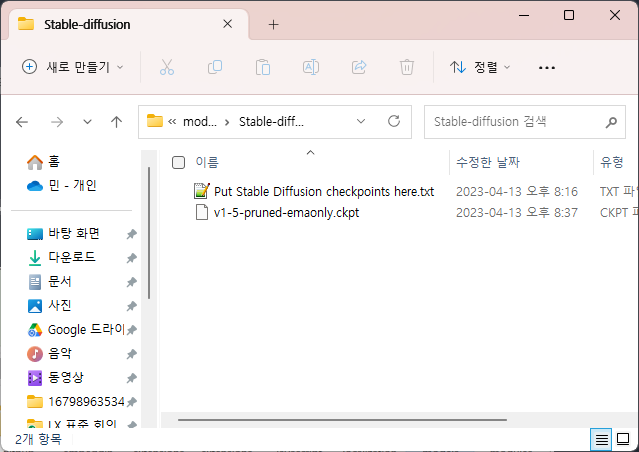Close the Stable-diffusion tab
The image size is (639, 452).
pos(228,24)
